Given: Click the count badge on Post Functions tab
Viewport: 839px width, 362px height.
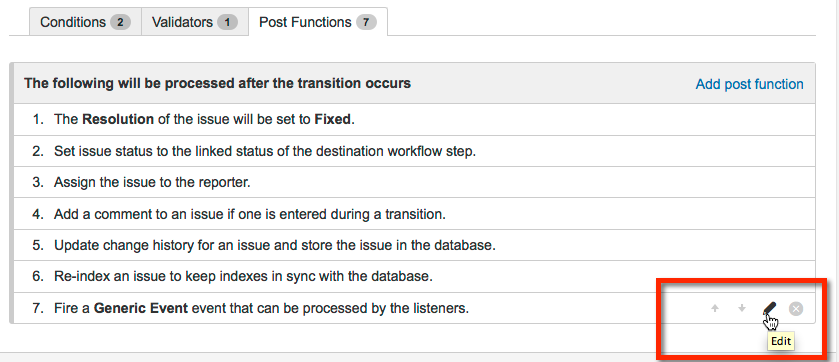Looking at the screenshot, I should (366, 22).
